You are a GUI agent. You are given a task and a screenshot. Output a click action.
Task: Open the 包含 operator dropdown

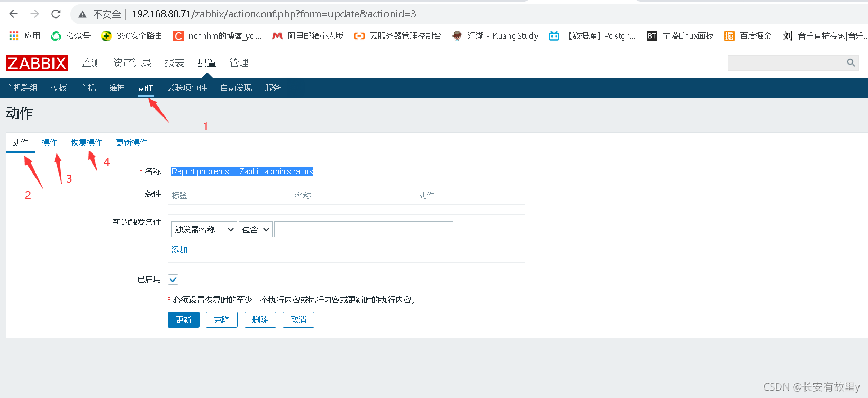click(256, 229)
